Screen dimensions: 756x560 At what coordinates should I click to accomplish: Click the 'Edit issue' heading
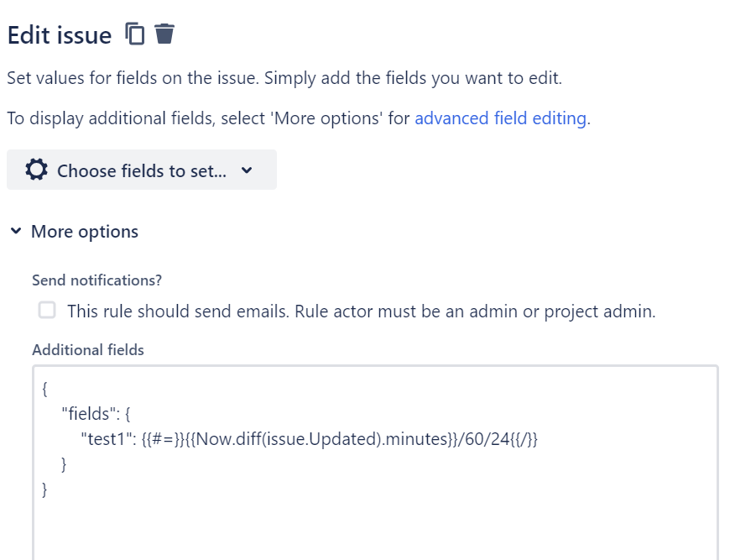60,35
